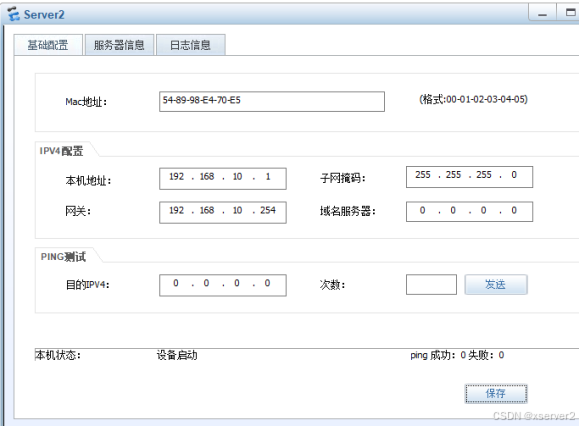Click the 次数 count input box

431,284
